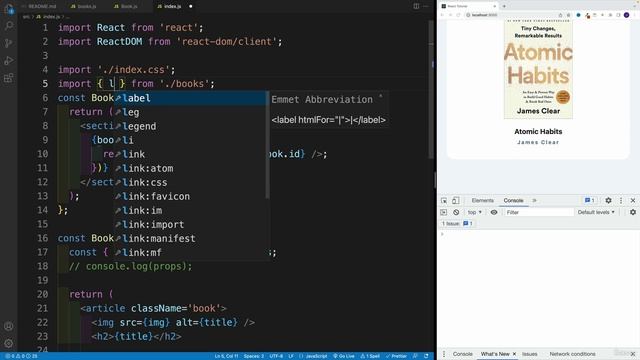This screenshot has height=360, width=640.
Task: Switch to Book.js editor tab
Action: [x=126, y=6]
